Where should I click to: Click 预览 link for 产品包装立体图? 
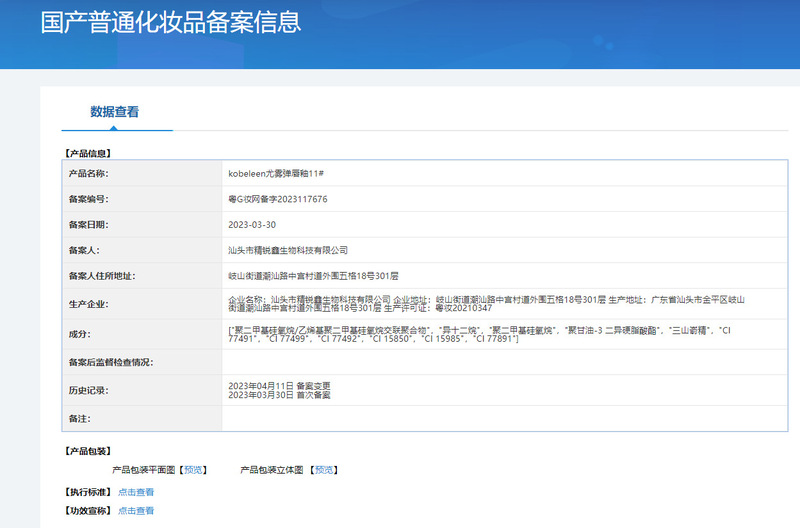pyautogui.click(x=322, y=469)
